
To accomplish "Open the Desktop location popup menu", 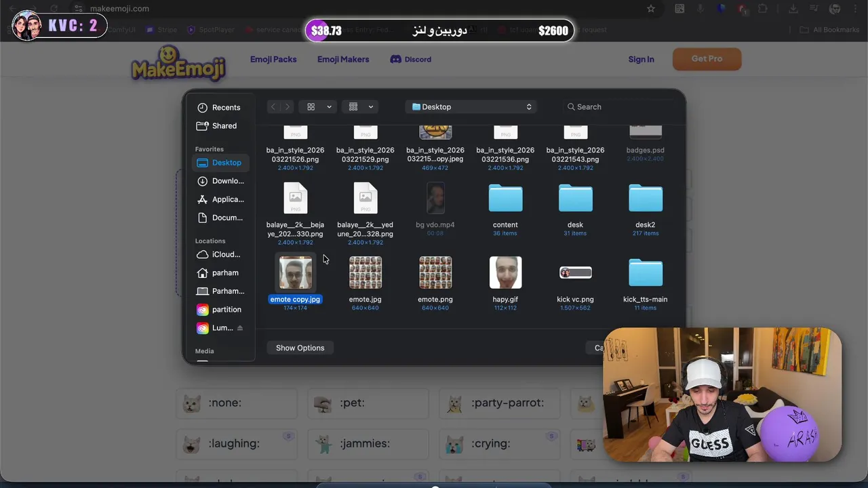I will coord(471,106).
